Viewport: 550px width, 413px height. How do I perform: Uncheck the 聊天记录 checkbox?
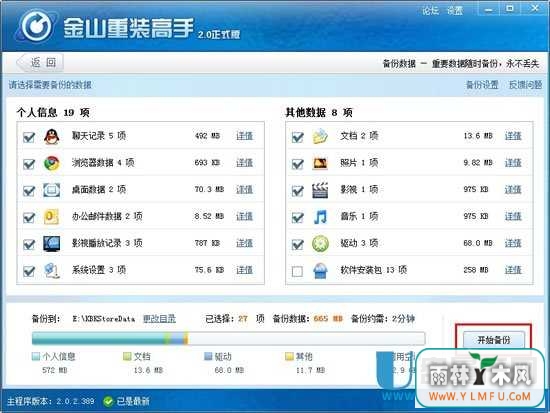tap(29, 137)
